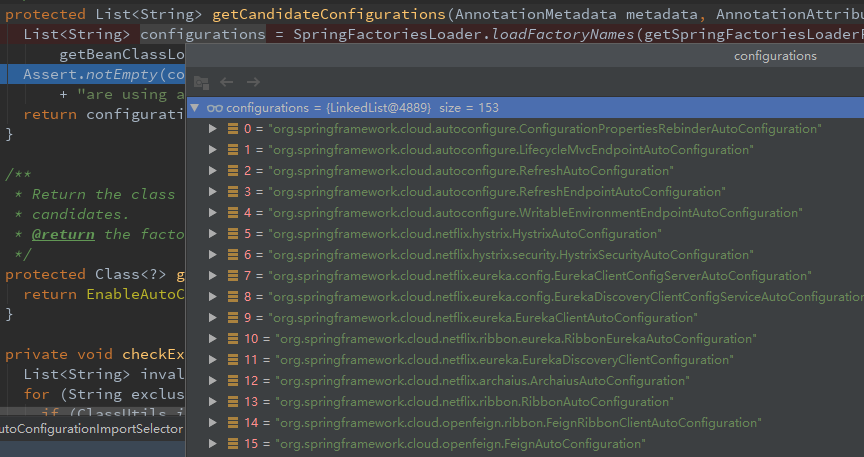Image resolution: width=864 pixels, height=457 pixels.
Task: Expand element 6 HystrixSecurityAutoConfiguration
Action: (x=212, y=254)
